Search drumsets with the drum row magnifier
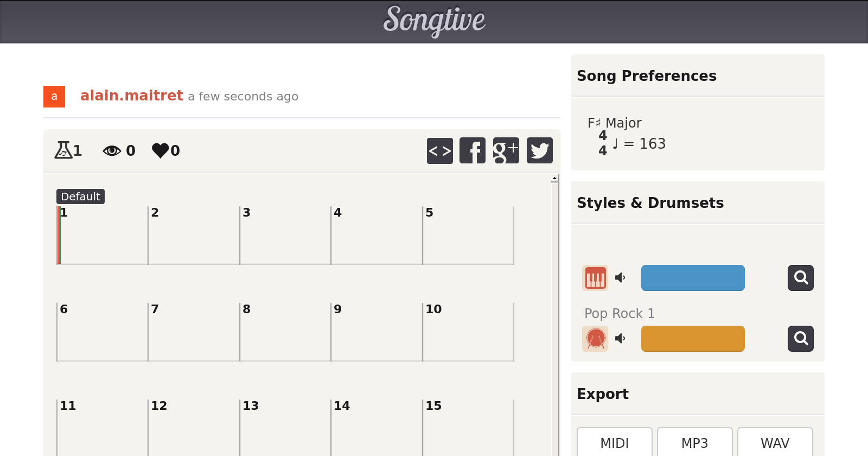Viewport: 868px width, 456px height. pyautogui.click(x=800, y=339)
